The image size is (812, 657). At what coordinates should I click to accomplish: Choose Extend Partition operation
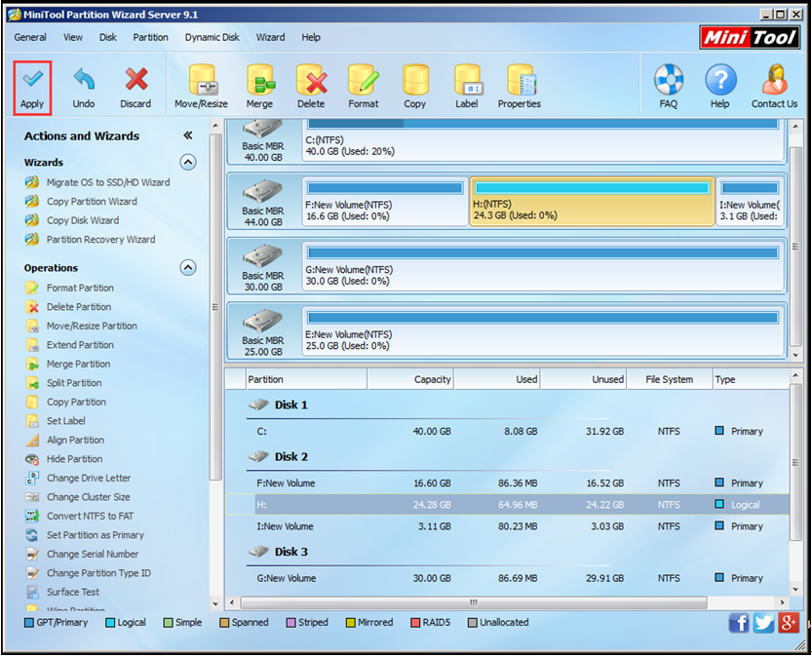click(69, 345)
